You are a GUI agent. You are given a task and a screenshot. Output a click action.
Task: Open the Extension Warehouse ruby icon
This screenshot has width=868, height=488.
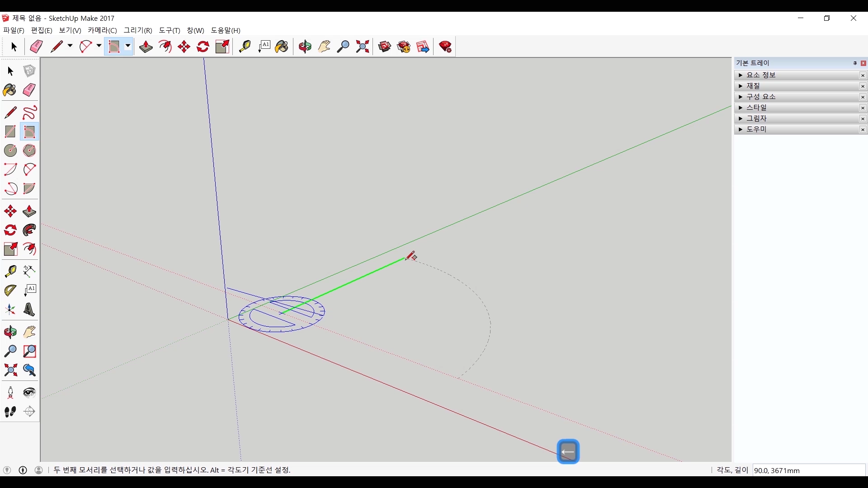(445, 47)
